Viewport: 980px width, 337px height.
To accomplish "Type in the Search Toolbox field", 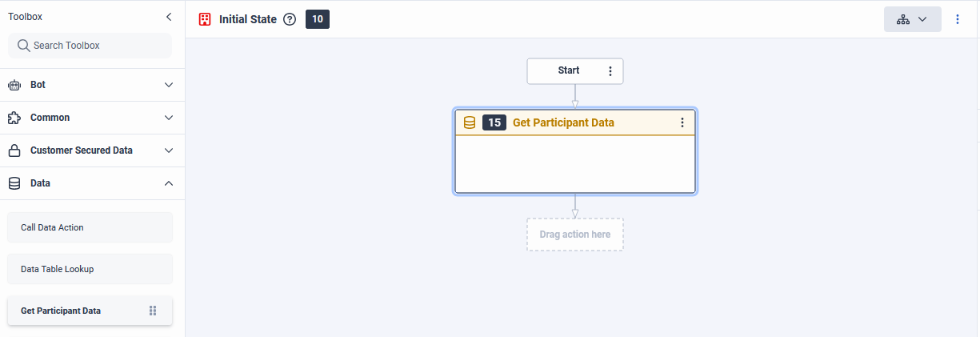I will [x=96, y=46].
